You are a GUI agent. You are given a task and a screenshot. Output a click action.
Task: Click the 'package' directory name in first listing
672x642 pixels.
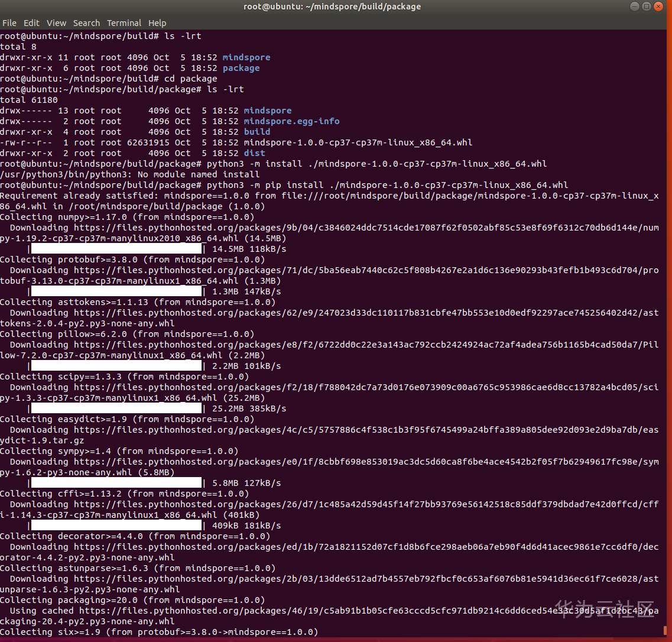[241, 68]
